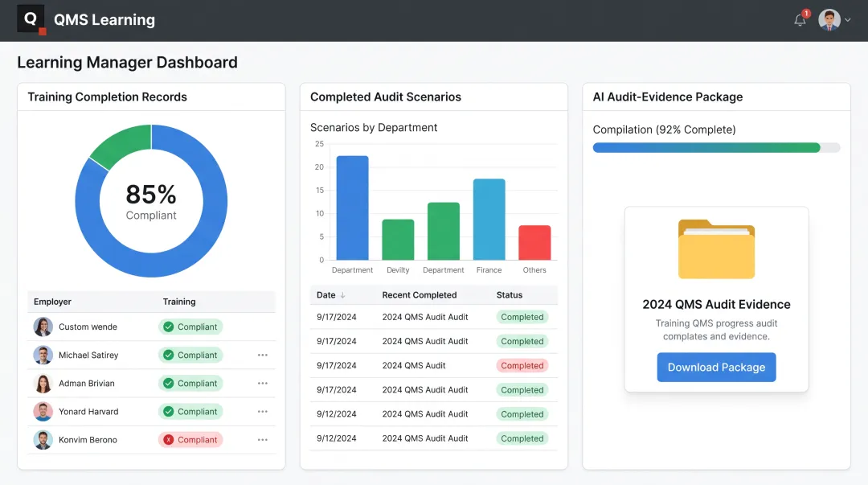Sort the table by Date column arrow

click(342, 295)
